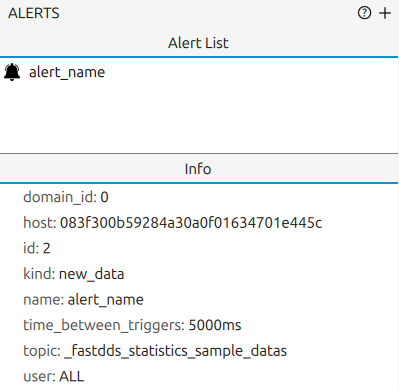
Task: Select the domain_id: 0 row
Action: pos(66,197)
